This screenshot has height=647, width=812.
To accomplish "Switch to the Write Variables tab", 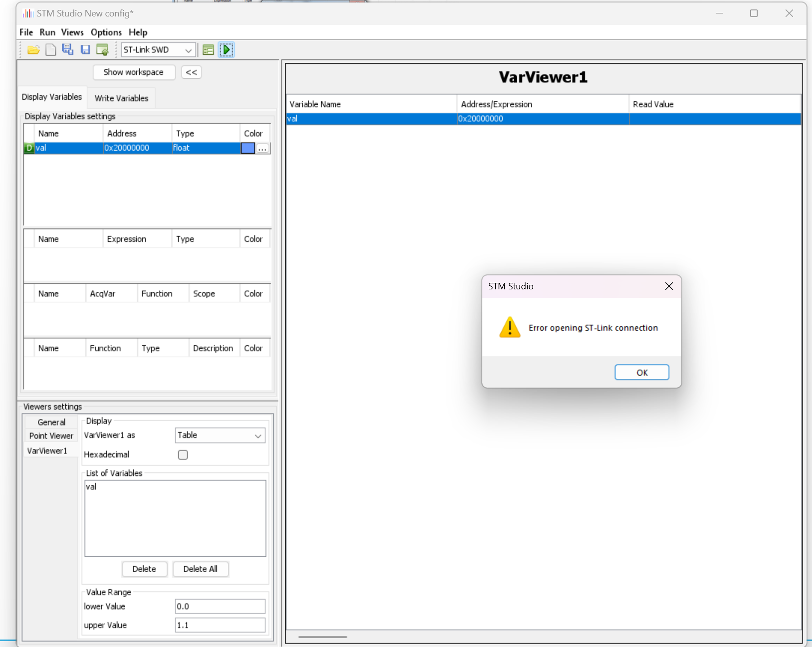I will pyautogui.click(x=121, y=98).
